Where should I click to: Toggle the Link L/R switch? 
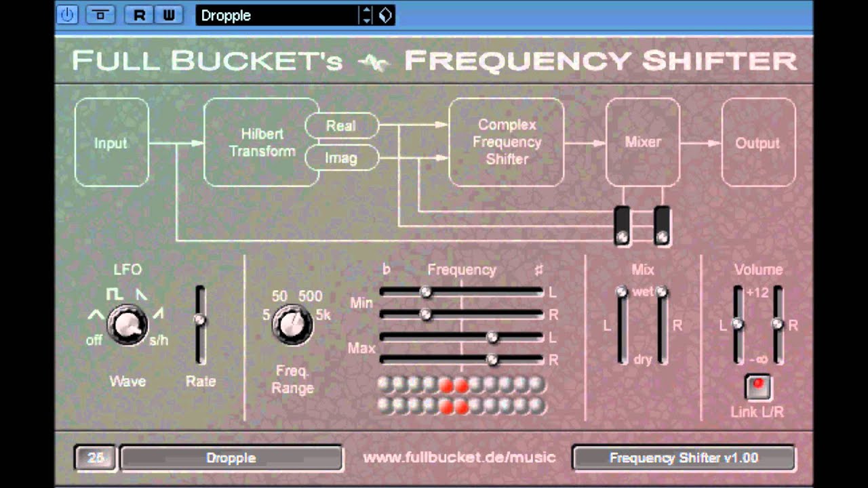click(x=757, y=386)
